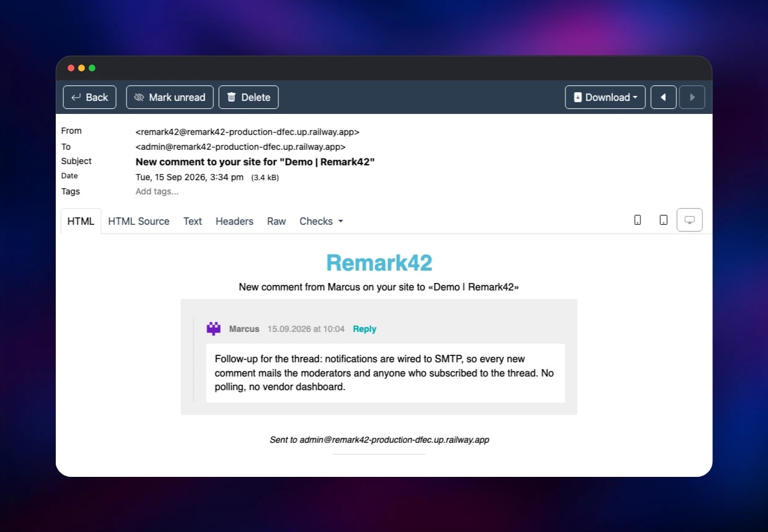Click the Reply link in comment
This screenshot has height=532, width=768.
pyautogui.click(x=364, y=329)
